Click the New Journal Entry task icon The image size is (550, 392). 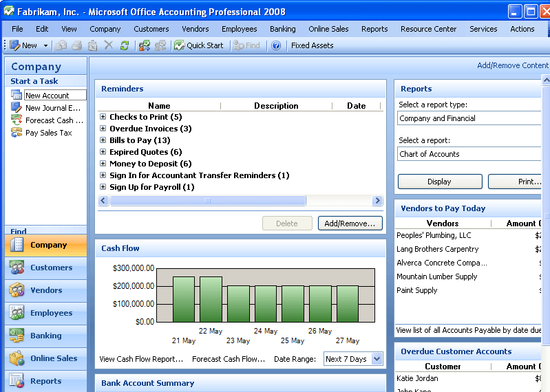tap(17, 107)
